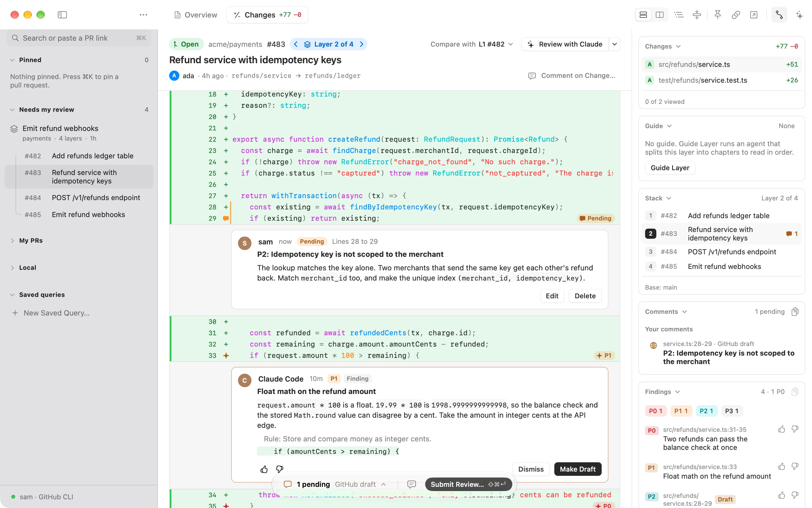Click the P1 badge on line 33

(604, 356)
